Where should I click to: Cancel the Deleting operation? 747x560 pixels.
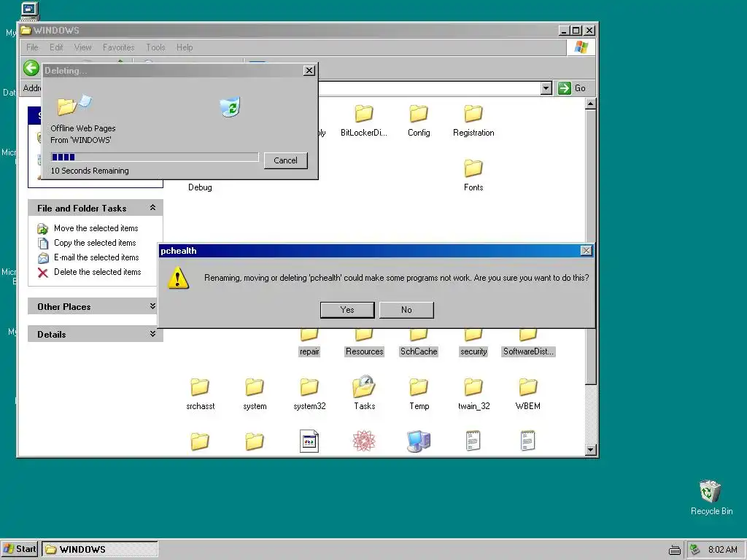click(x=285, y=160)
